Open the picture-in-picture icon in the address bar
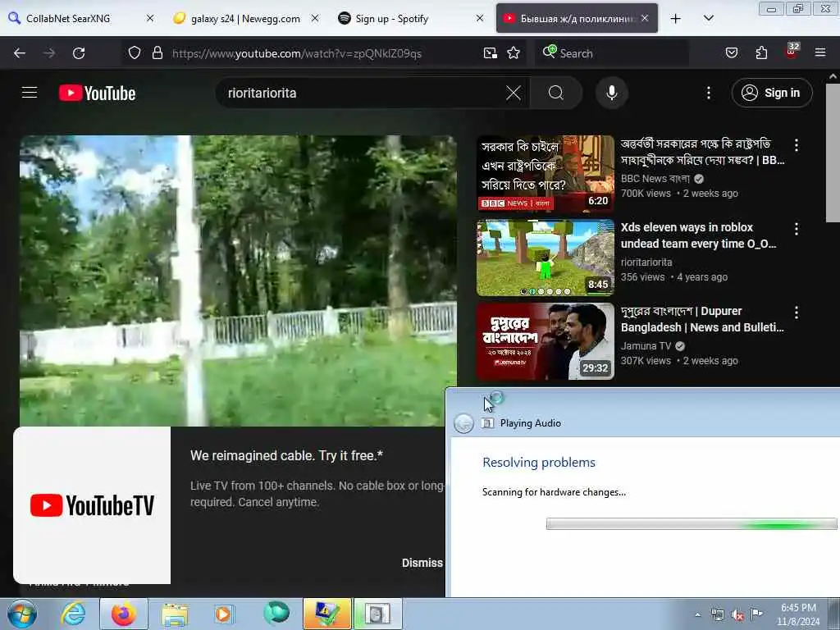Screen dimensions: 840x630 pyautogui.click(x=491, y=53)
